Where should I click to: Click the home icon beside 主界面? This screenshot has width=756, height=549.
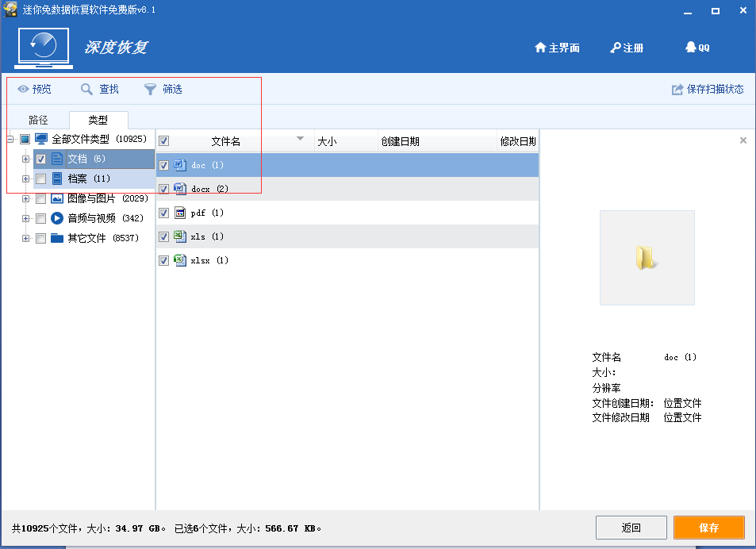540,48
